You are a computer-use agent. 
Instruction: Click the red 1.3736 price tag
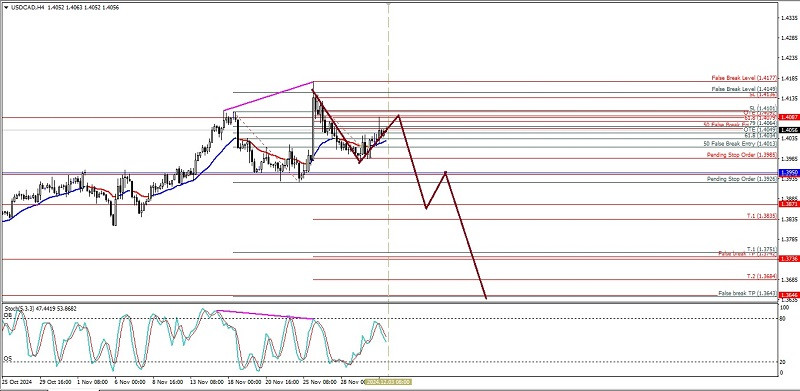coord(789,259)
